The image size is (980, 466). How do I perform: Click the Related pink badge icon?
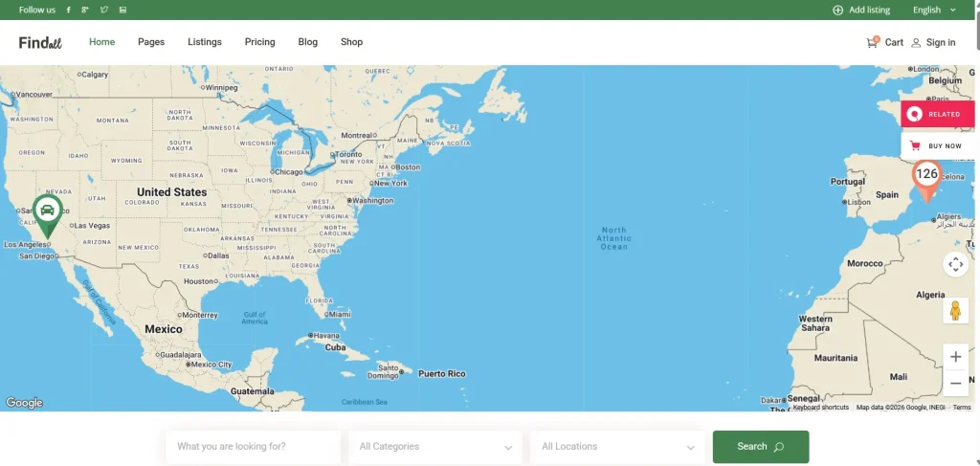coord(915,114)
